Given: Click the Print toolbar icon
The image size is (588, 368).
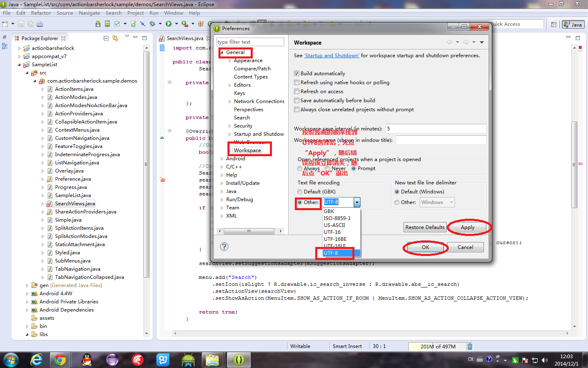Looking at the screenshot, I should [x=40, y=24].
